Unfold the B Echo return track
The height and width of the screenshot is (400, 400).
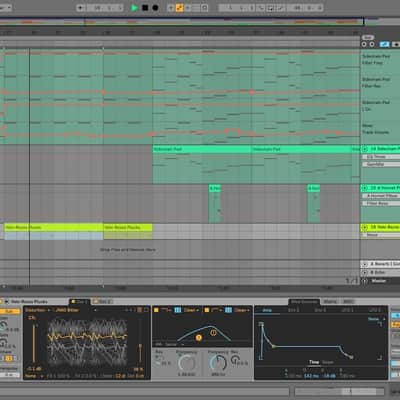click(x=364, y=272)
